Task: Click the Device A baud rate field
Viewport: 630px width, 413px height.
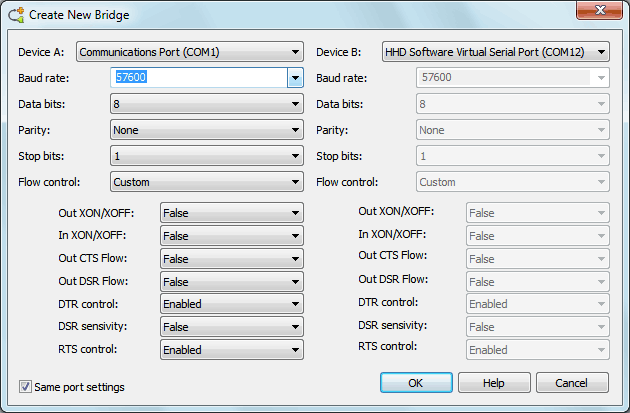Action: (199, 78)
